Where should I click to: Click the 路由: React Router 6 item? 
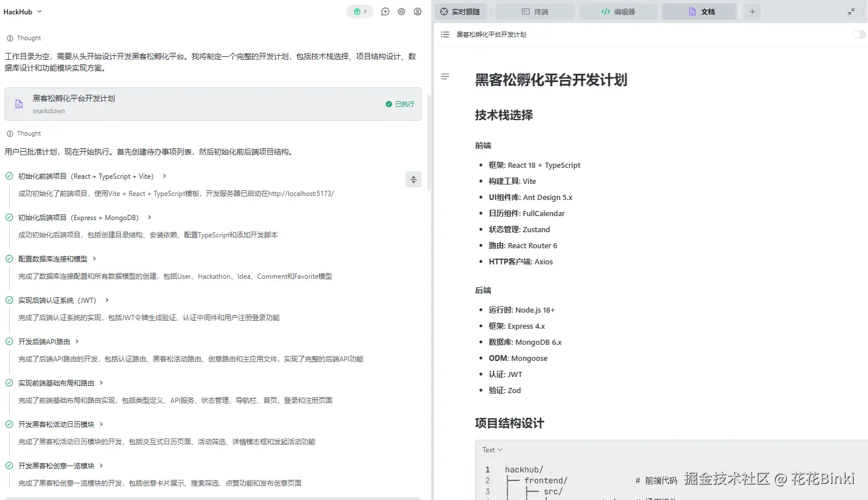tap(523, 245)
